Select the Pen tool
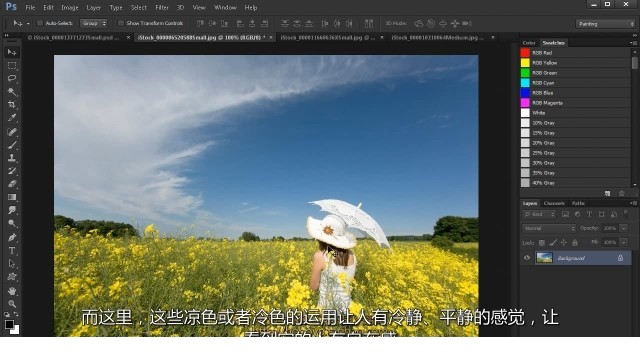Screen dimensions: 640x360 tap(12, 237)
